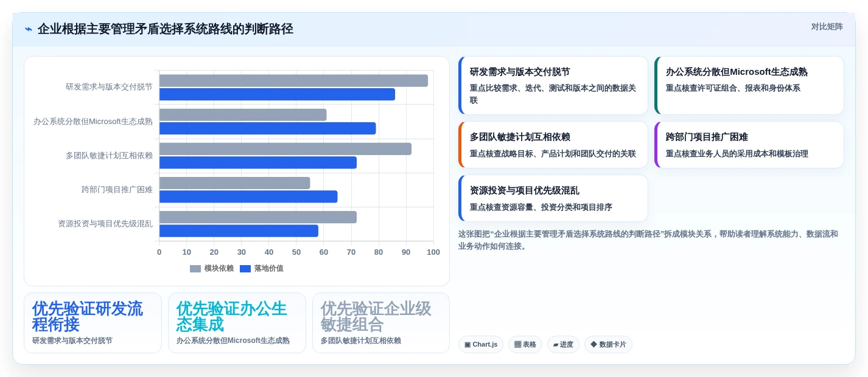Open the 办公系统分散但Microsoft生态成熟 info card
This screenshot has width=868, height=377.
pos(749,86)
